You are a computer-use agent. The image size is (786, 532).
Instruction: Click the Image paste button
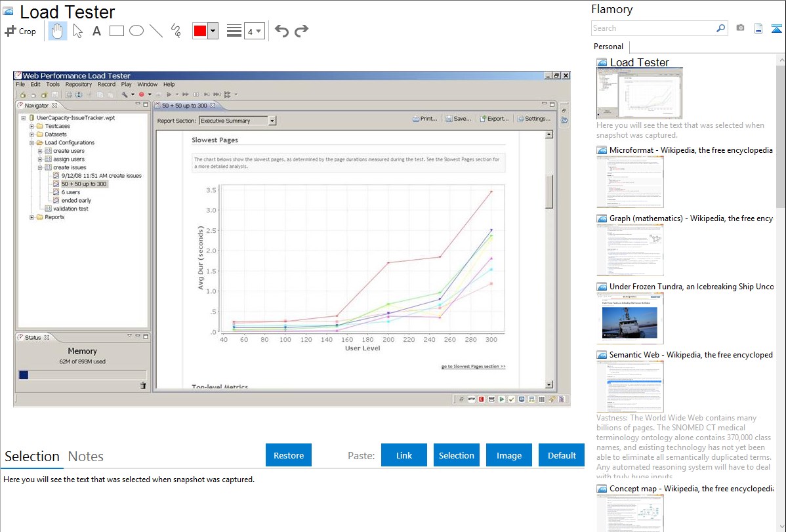coord(508,455)
